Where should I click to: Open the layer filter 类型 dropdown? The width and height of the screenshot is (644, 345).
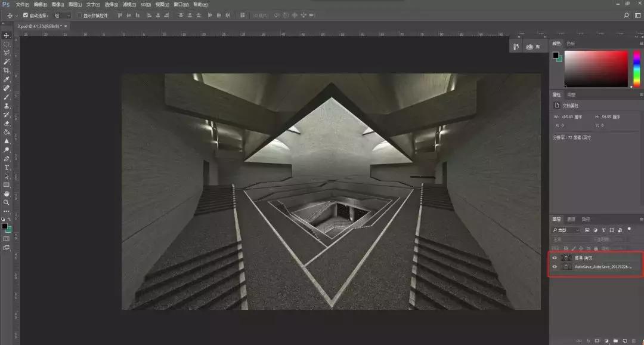click(566, 230)
